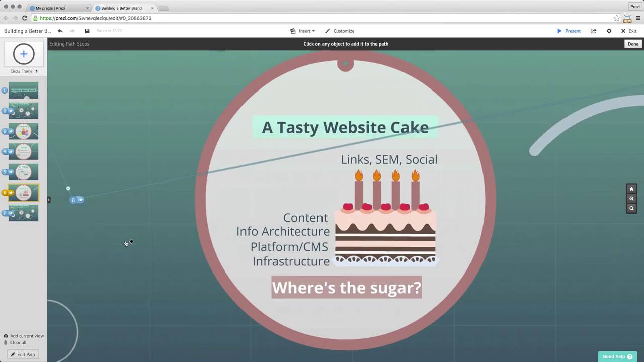
Task: Select path step 1 thumbnail
Action: point(23,90)
